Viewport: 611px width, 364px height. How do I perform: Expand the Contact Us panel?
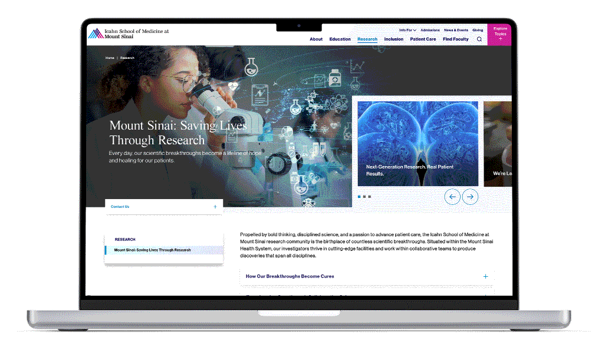120,207
